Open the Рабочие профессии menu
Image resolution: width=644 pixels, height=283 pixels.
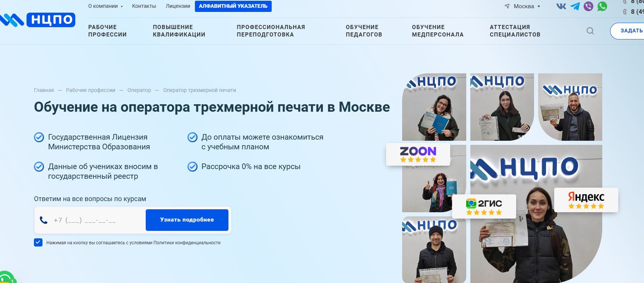click(x=107, y=31)
